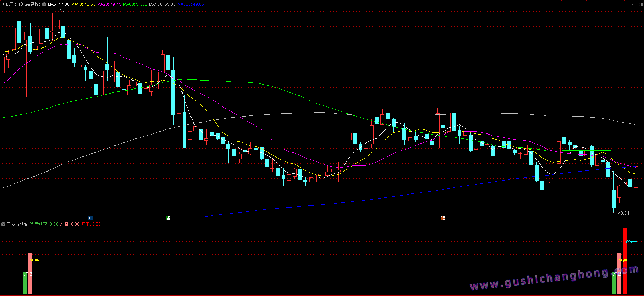The height and width of the screenshot is (296, 644).
Task: Click the 天亿马 daily chart title
Action: coord(21,4)
